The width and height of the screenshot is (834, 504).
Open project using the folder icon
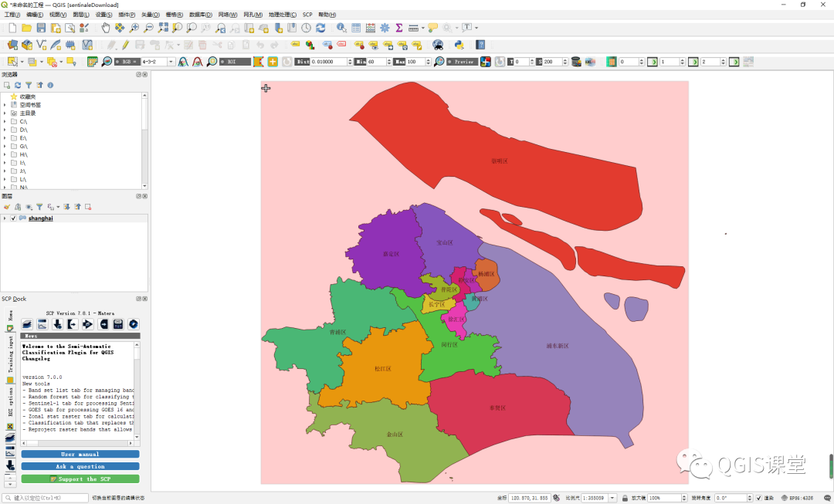tap(26, 28)
